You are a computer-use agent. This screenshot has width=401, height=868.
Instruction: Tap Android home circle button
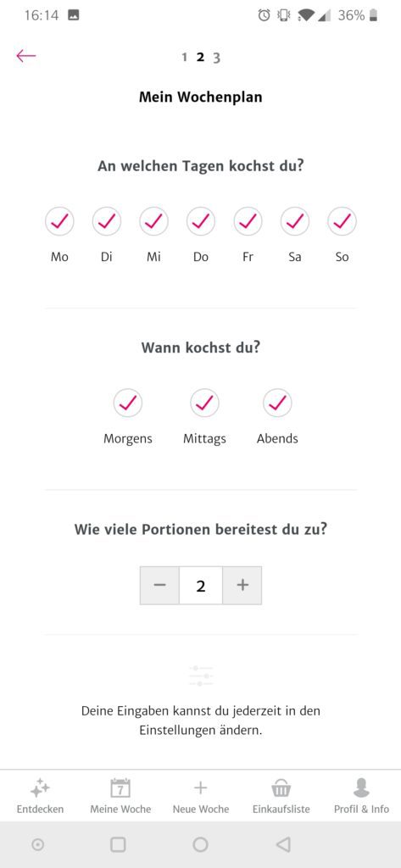(x=200, y=844)
